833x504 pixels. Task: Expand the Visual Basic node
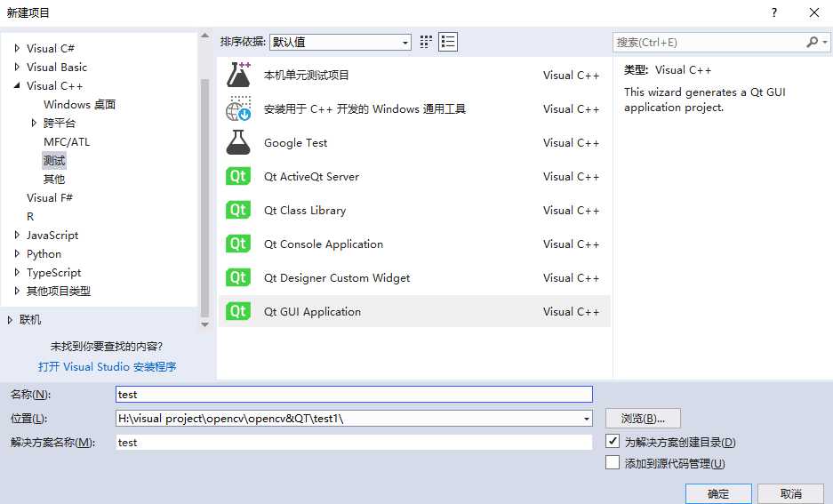[x=17, y=67]
